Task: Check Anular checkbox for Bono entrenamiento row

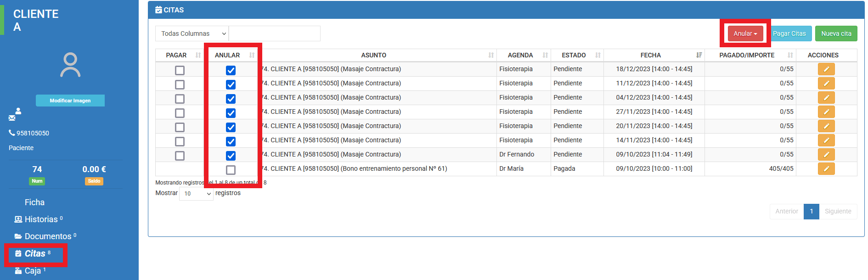Action: coord(231,170)
